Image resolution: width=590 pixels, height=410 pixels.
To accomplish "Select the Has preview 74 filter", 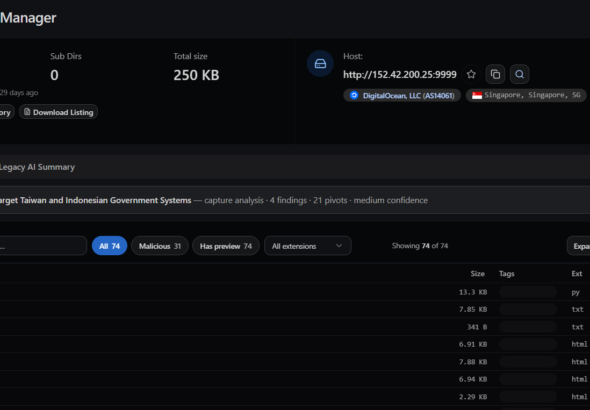I will pos(226,246).
